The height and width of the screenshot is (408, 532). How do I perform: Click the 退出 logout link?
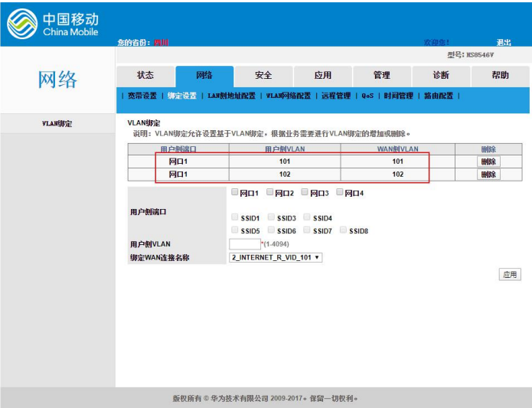coord(503,42)
